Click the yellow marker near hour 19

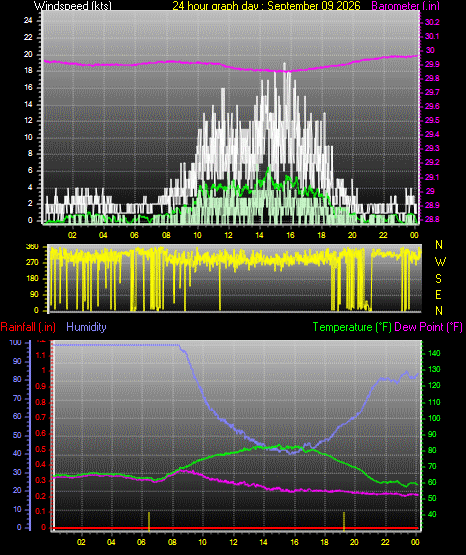[344, 521]
